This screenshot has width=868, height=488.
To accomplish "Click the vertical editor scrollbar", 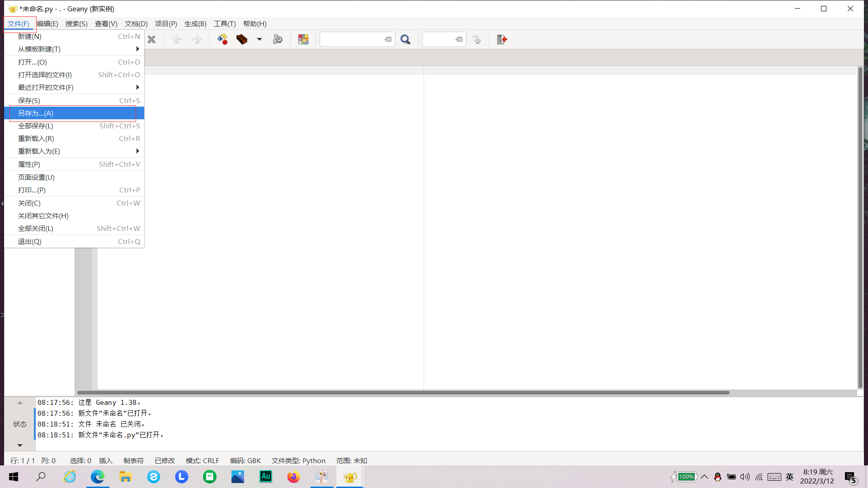I will coord(860,228).
